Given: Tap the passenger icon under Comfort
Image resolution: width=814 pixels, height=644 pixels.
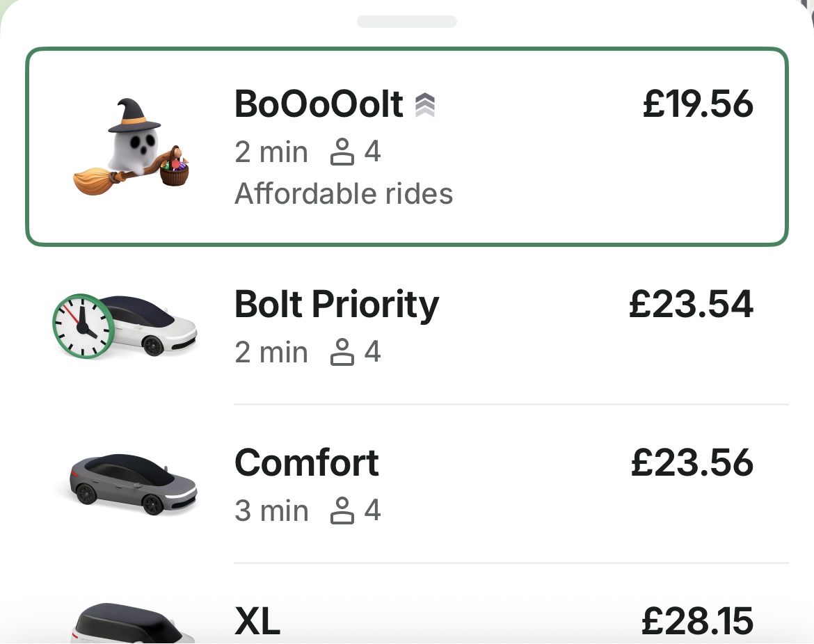Looking at the screenshot, I should point(341,511).
